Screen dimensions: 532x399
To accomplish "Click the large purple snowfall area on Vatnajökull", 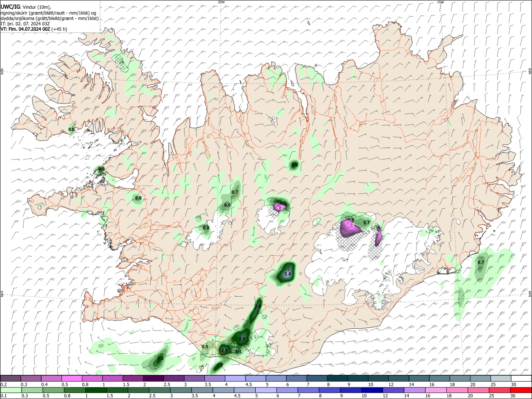I will 350,229.
